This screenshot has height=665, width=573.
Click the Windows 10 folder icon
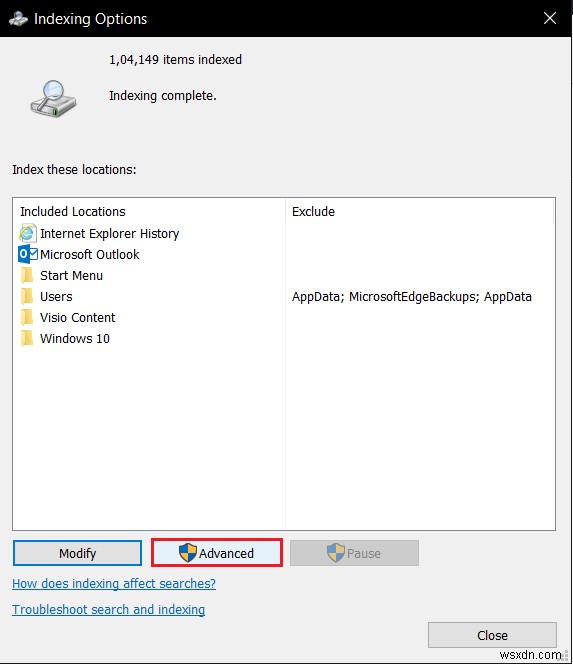coord(27,338)
